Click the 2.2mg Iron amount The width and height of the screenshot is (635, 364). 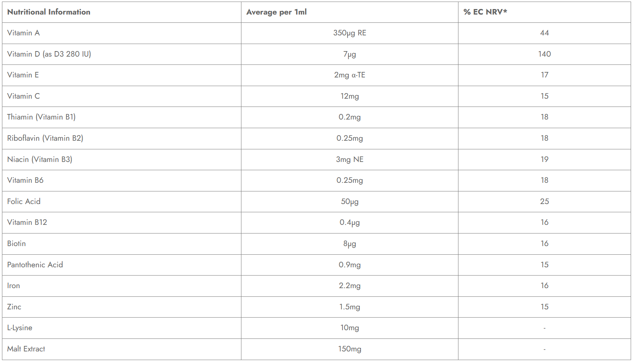point(350,286)
